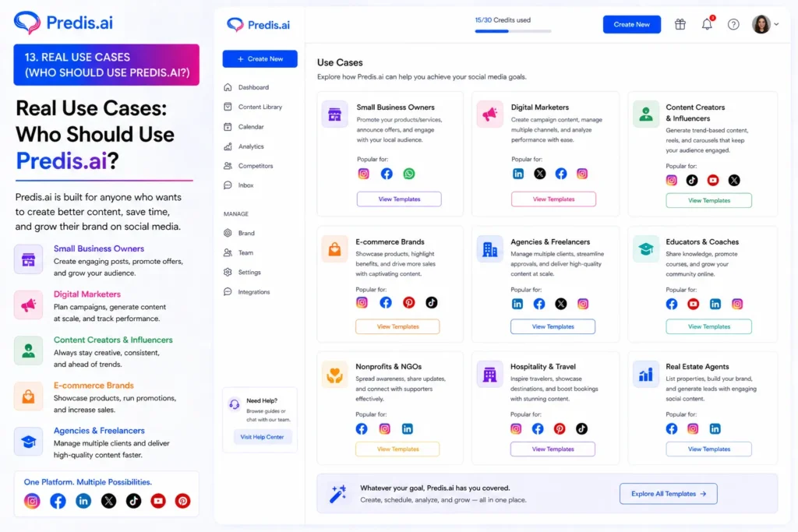Screen dimensions: 798x532
Task: Click the graduation cap icon in Educators & Coaches card
Action: tap(645, 249)
